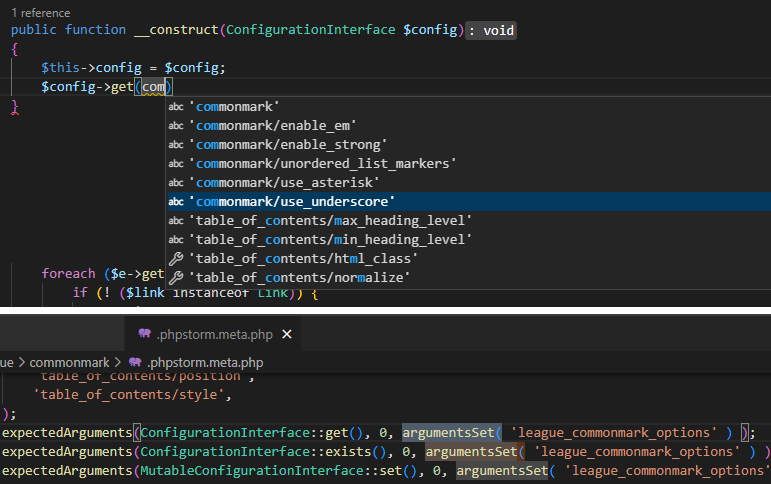
Task: Click 'ConfigurationInterface::exists()' in the meta file
Action: [264, 452]
